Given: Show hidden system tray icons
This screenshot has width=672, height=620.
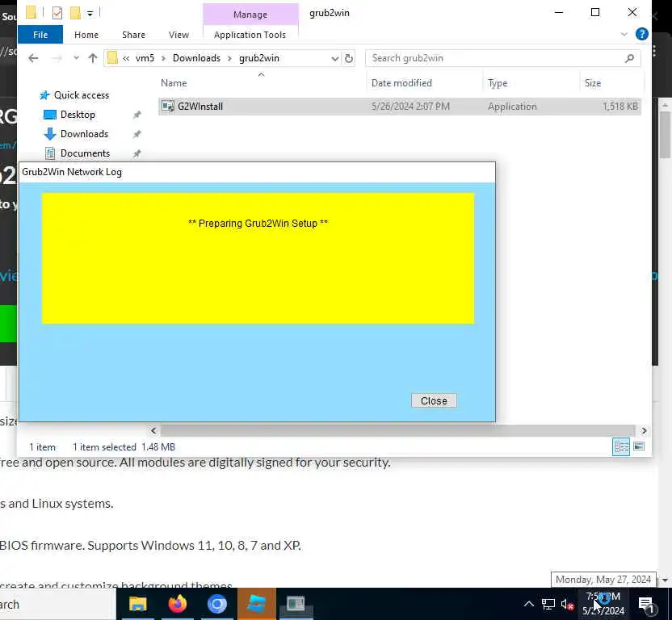Looking at the screenshot, I should (x=529, y=604).
